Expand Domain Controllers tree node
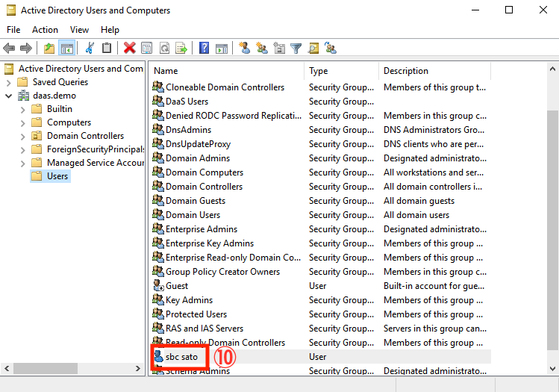 [23, 137]
